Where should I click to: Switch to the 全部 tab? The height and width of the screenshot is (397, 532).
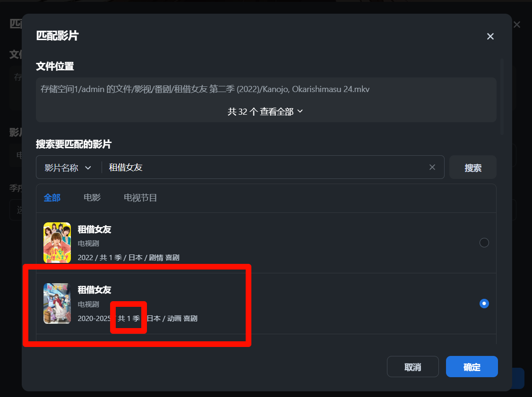(x=52, y=198)
